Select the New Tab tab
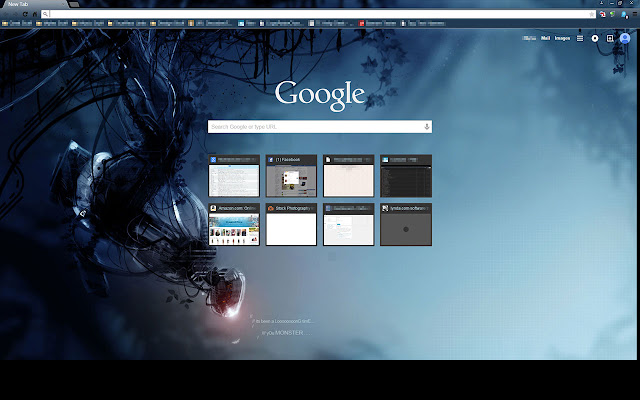The width and height of the screenshot is (640, 400). coord(34,4)
